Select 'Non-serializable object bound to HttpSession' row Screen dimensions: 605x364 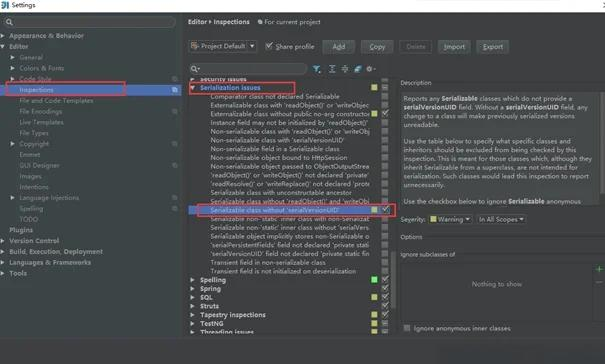279,157
